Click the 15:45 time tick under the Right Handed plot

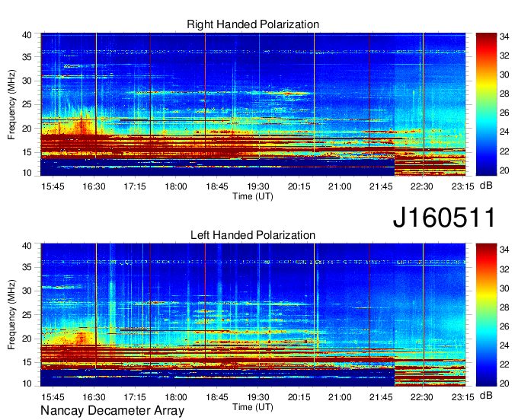[x=53, y=186]
